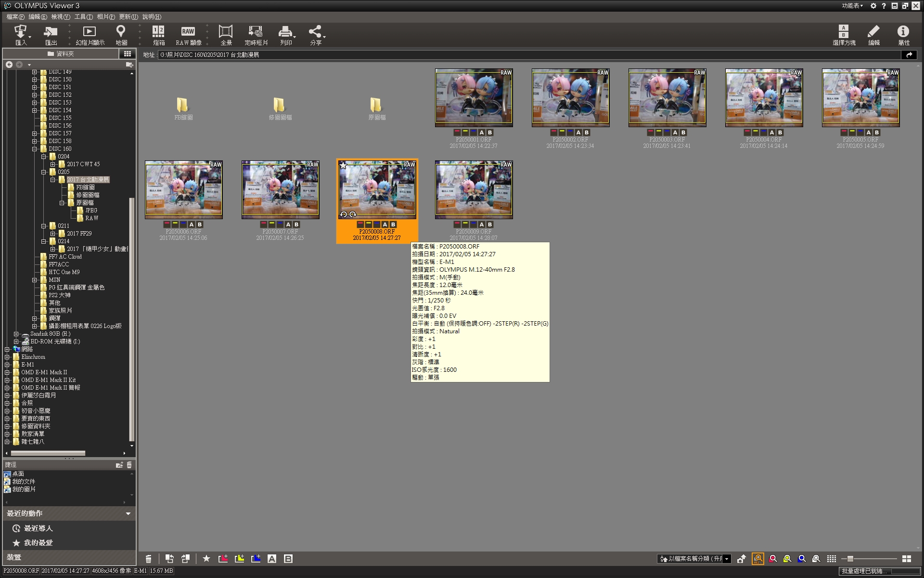Click the 最近導入 link

(x=38, y=528)
